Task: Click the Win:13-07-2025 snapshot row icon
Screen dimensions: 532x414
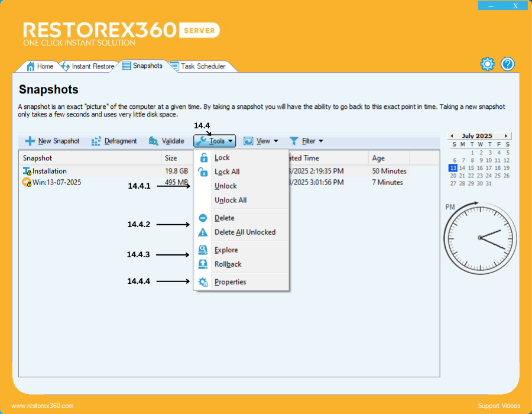Action: (x=27, y=182)
